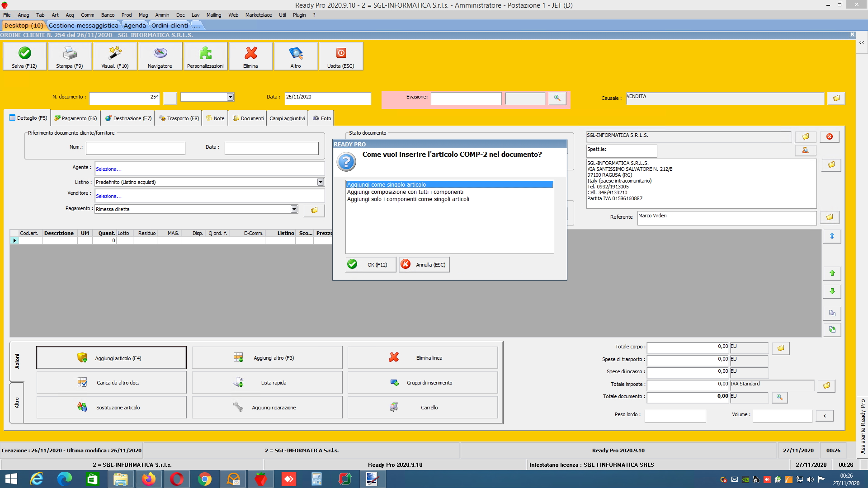This screenshot has height=488, width=868.
Task: Click the Aggiungi riparazione button
Action: (x=267, y=408)
